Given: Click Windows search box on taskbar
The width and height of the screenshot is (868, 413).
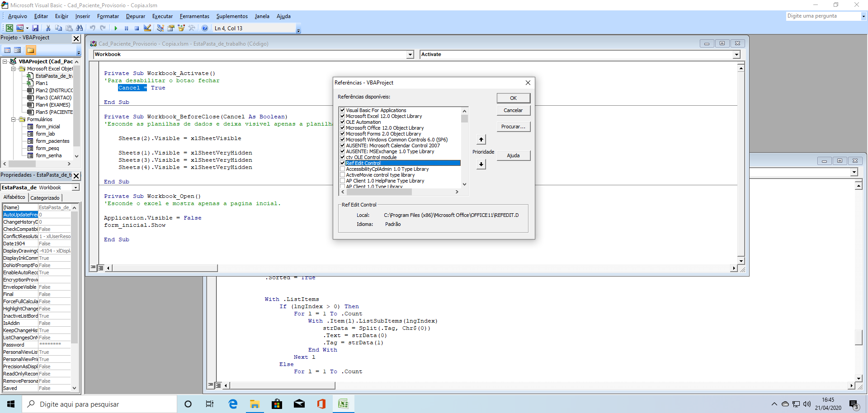Looking at the screenshot, I should pyautogui.click(x=99, y=404).
